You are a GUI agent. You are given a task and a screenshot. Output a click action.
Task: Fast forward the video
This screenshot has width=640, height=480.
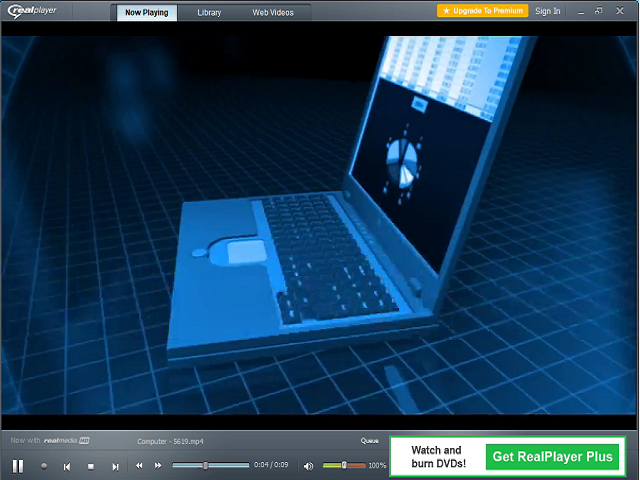[158, 465]
